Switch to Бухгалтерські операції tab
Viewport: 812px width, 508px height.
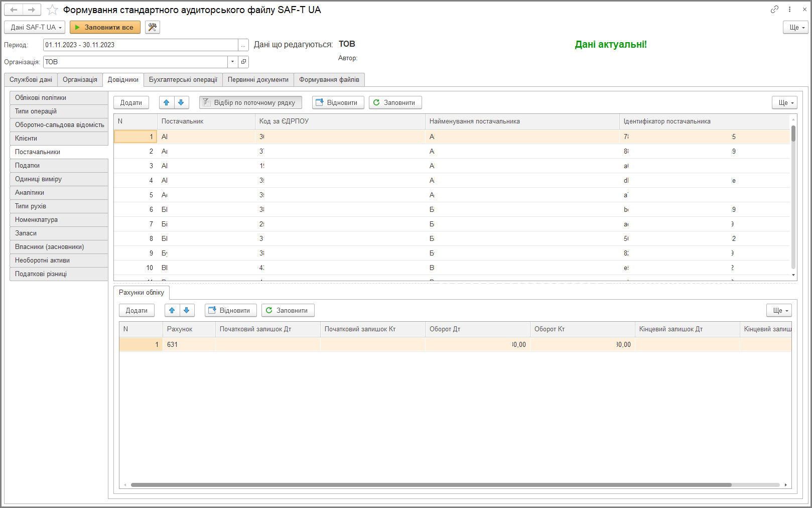183,79
